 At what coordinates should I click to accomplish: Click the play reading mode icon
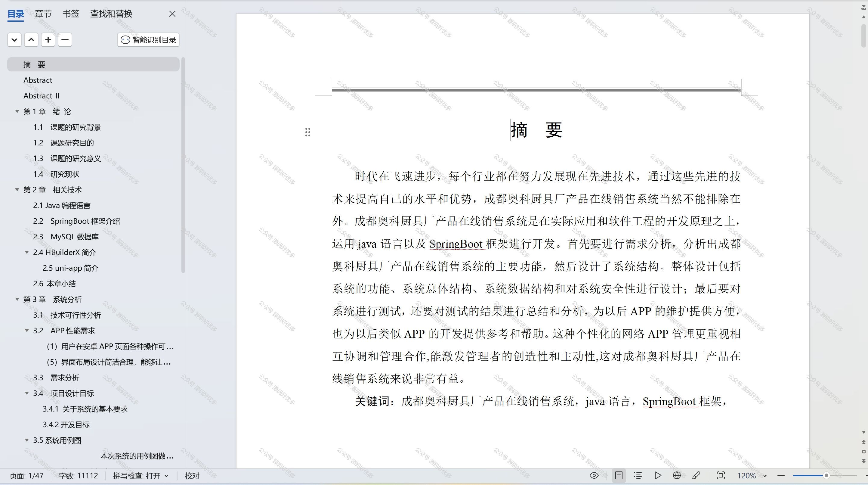[x=657, y=476]
